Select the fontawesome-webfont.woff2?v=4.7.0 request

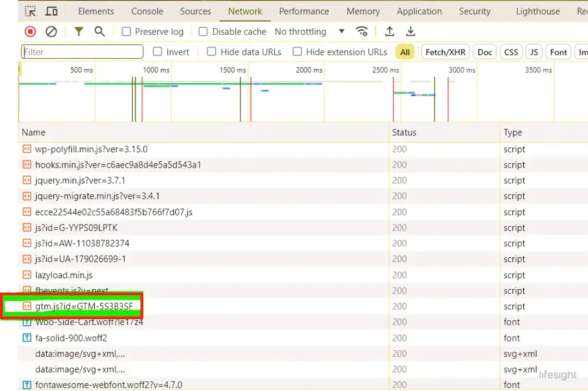click(x=108, y=385)
